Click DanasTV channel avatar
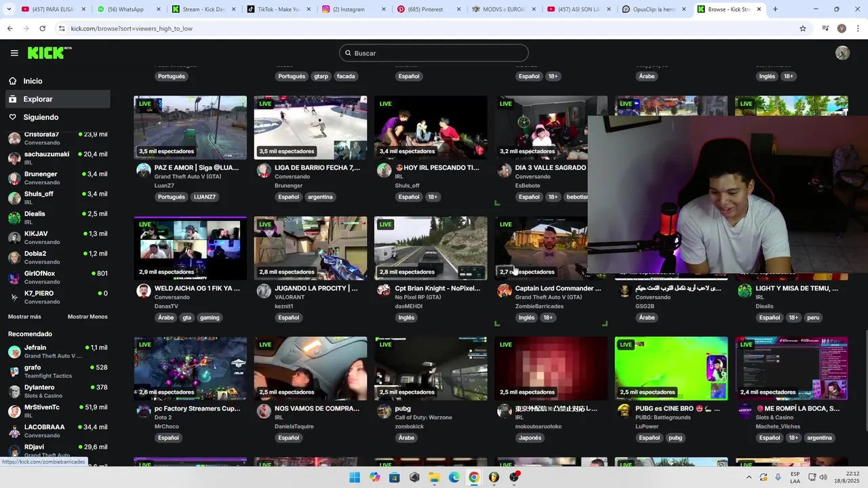 [x=143, y=291]
